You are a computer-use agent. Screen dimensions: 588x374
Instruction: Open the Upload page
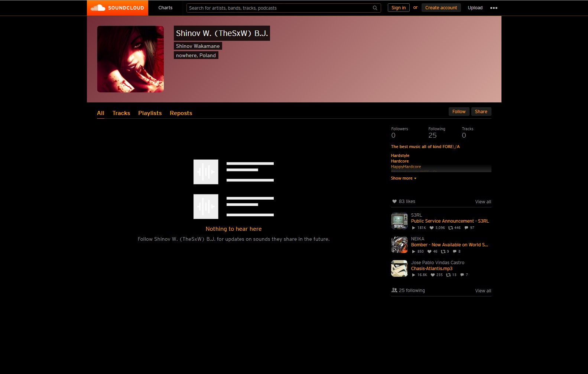click(x=475, y=8)
